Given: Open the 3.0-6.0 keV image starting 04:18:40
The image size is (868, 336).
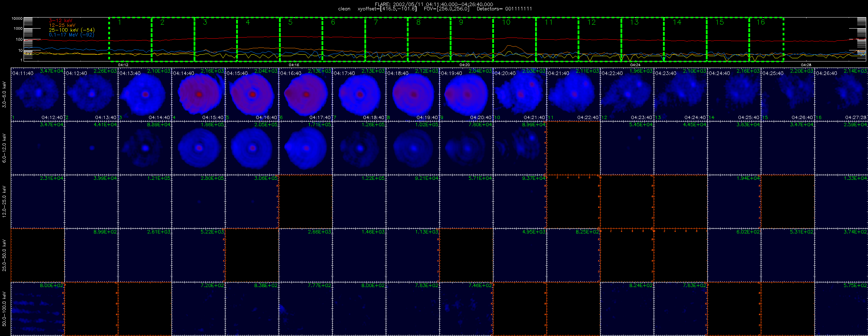Looking at the screenshot, I should point(413,94).
